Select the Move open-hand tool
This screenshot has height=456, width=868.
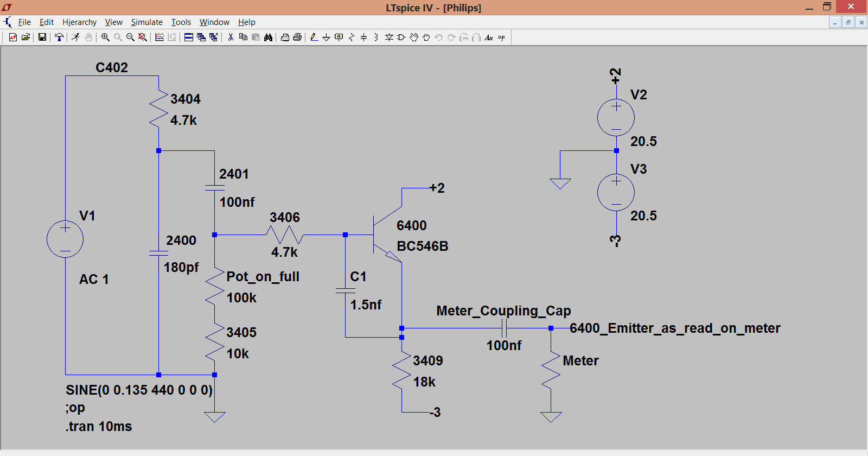coord(414,37)
